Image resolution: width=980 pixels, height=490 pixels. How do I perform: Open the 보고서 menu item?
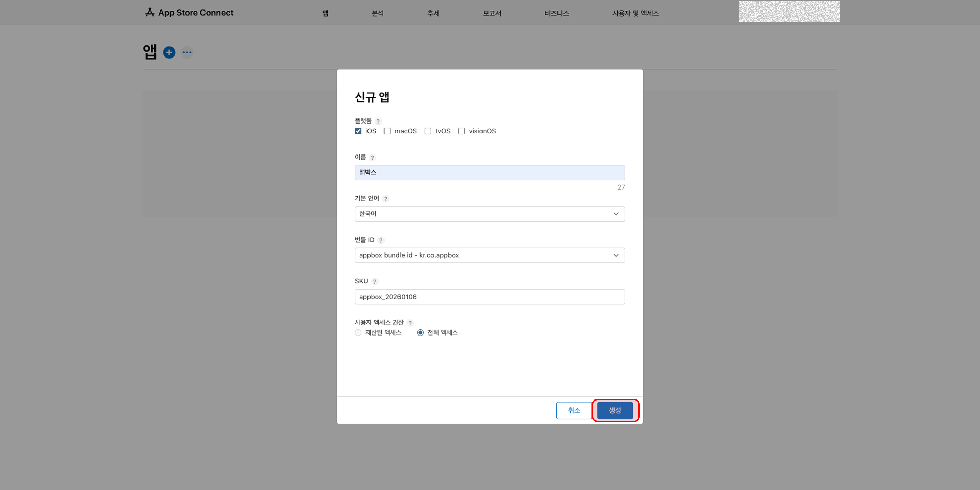[492, 13]
